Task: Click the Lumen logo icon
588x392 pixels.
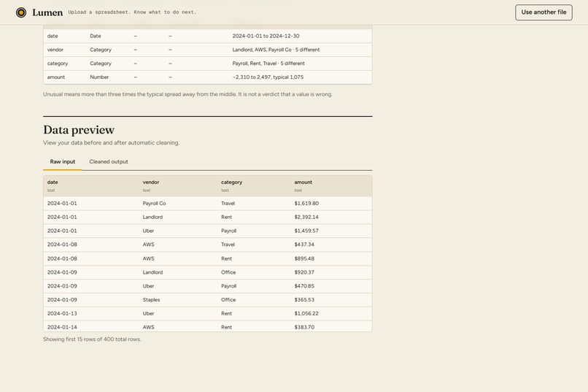Action: tap(21, 12)
